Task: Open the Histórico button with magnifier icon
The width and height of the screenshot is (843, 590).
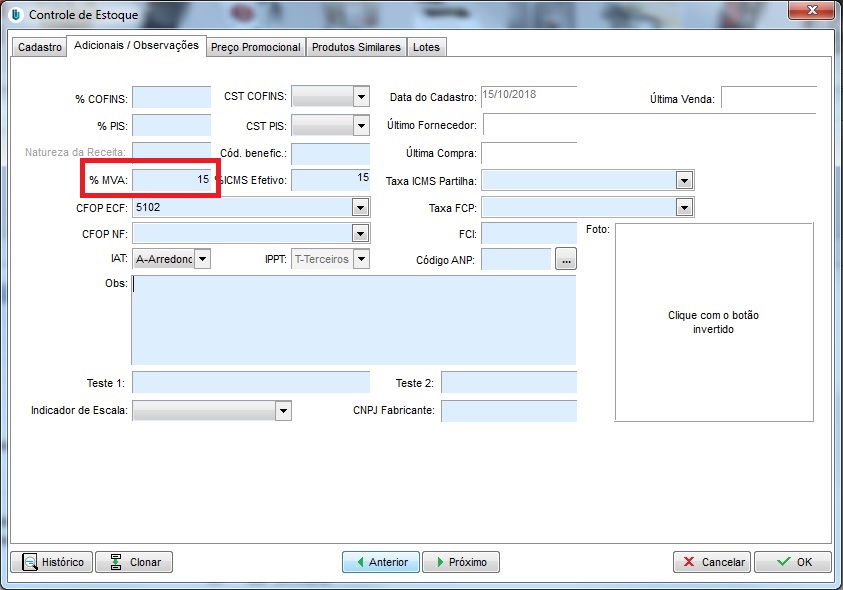Action: [x=52, y=562]
